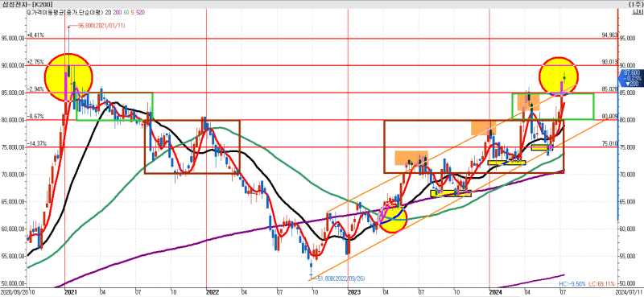This screenshot has height=297, width=644.
Task: Click left-axis price 50,000.00
Action: tap(13, 284)
